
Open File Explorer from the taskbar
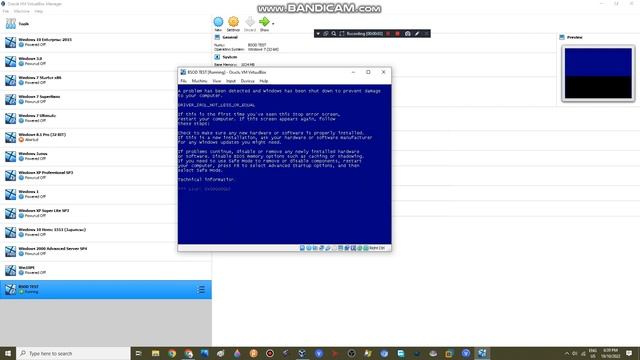point(156,353)
